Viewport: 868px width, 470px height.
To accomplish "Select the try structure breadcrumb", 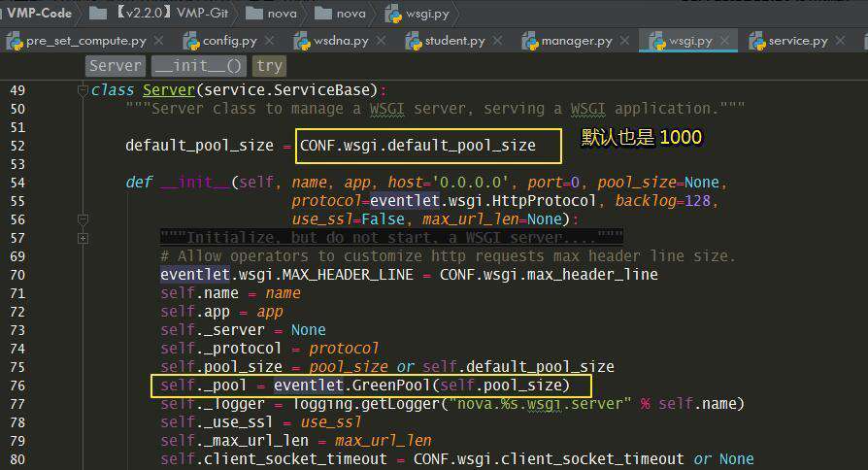I will pyautogui.click(x=269, y=66).
